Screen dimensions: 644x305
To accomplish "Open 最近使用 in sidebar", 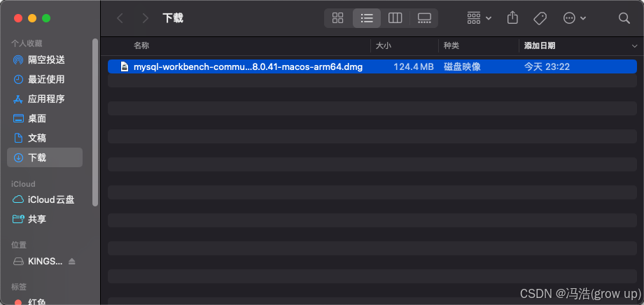I will (x=45, y=79).
